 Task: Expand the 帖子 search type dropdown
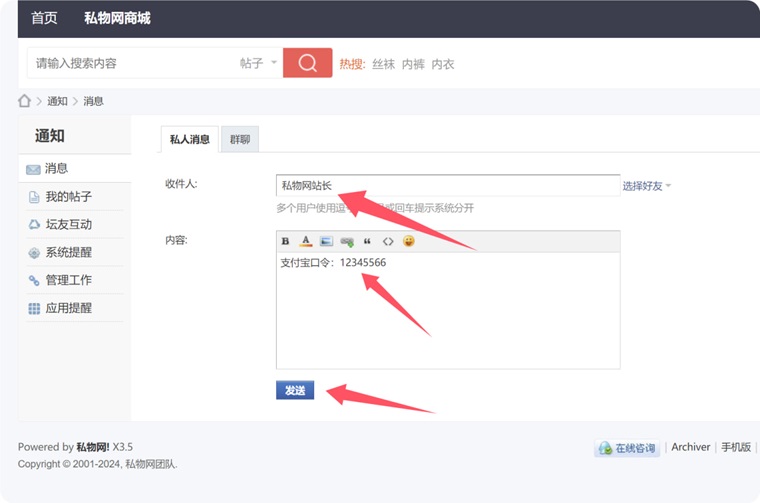(x=258, y=63)
